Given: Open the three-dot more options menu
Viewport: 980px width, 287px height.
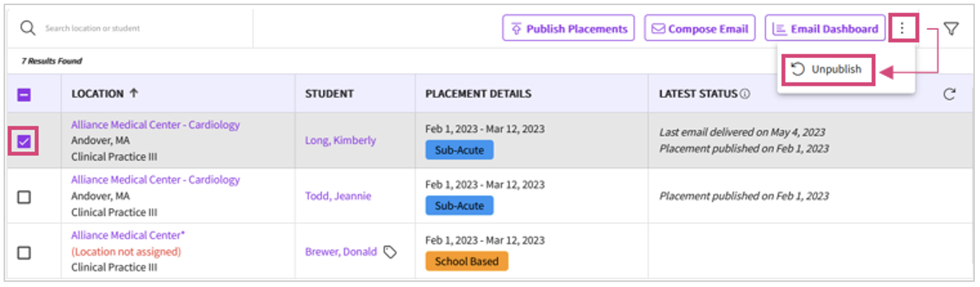Looking at the screenshot, I should click(x=902, y=28).
